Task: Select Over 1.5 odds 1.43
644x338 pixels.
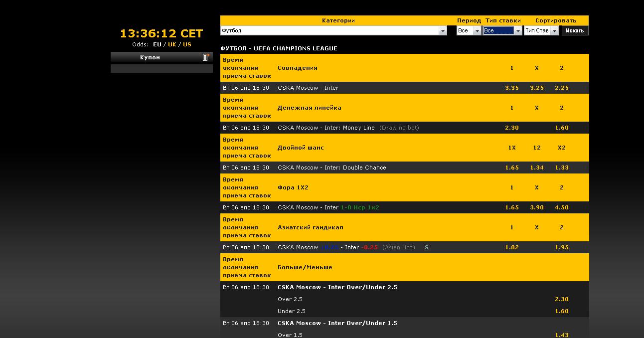Action: click(562, 335)
